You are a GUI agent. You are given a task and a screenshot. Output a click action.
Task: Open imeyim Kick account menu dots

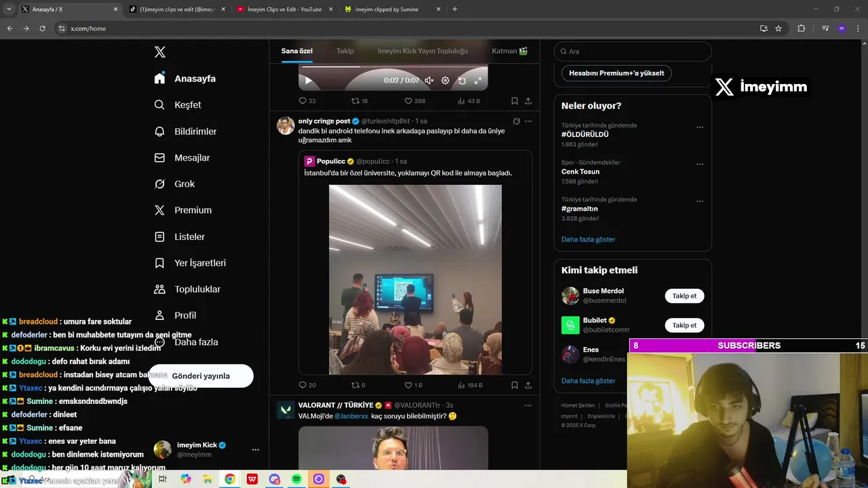point(256,449)
